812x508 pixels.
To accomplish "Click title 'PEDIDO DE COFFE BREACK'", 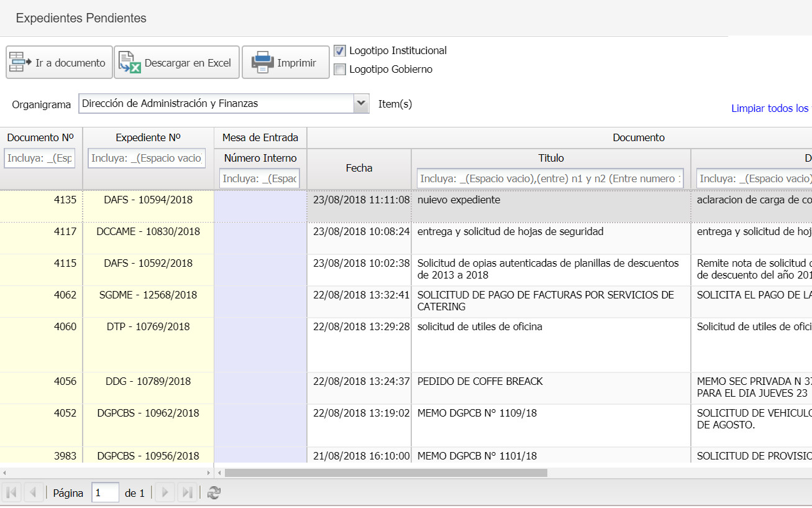I will [x=480, y=381].
